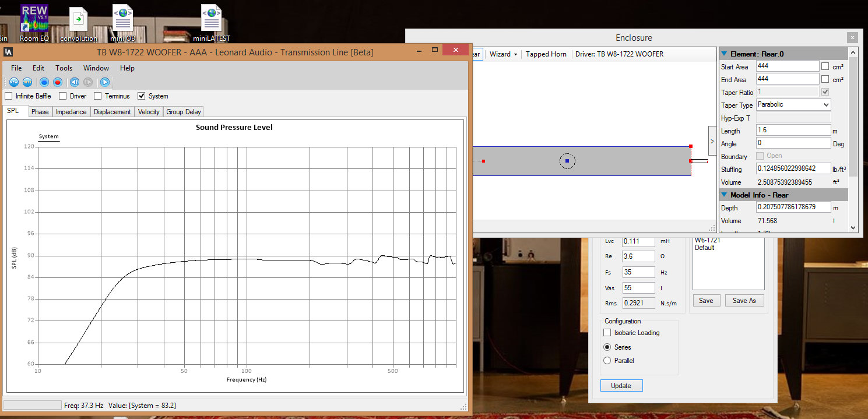Open the Taper Type Parabolic dropdown

(793, 105)
